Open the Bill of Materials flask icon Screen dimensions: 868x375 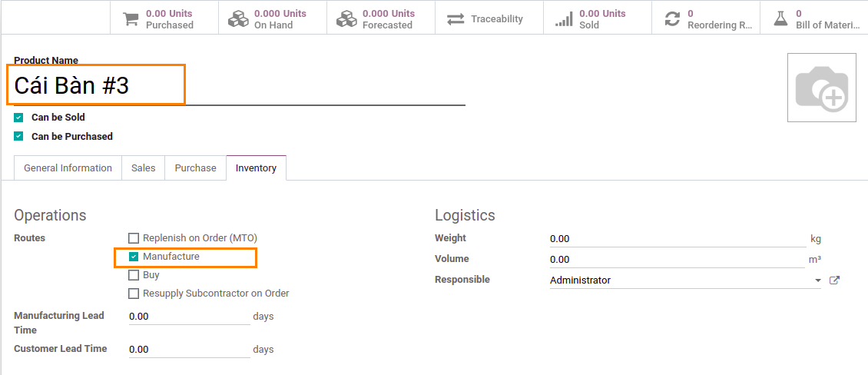[780, 19]
